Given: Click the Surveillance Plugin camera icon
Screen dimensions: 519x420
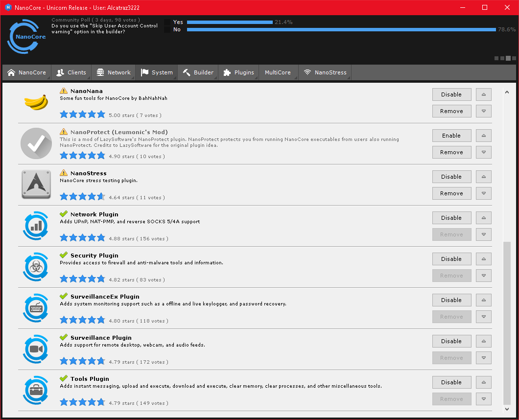Looking at the screenshot, I should pyautogui.click(x=36, y=349).
